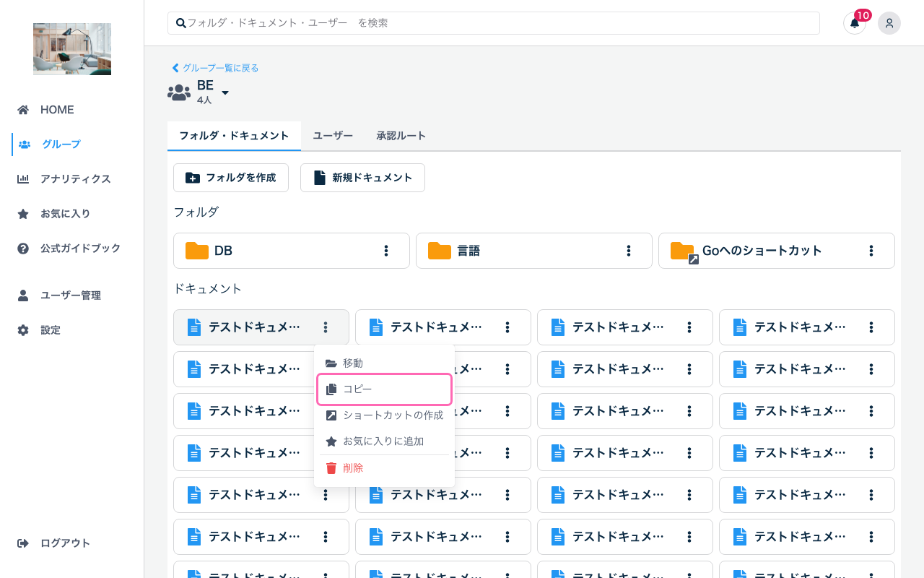This screenshot has height=578, width=924.
Task: Click the フォルダを作成 button
Action: pos(231,177)
